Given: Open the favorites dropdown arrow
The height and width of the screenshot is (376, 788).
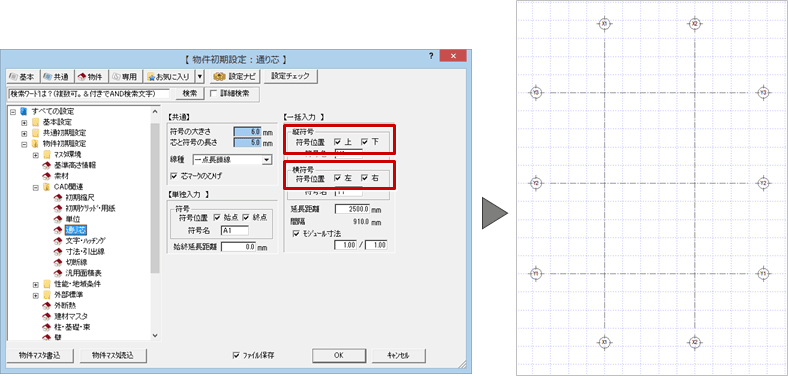Looking at the screenshot, I should coord(200,77).
